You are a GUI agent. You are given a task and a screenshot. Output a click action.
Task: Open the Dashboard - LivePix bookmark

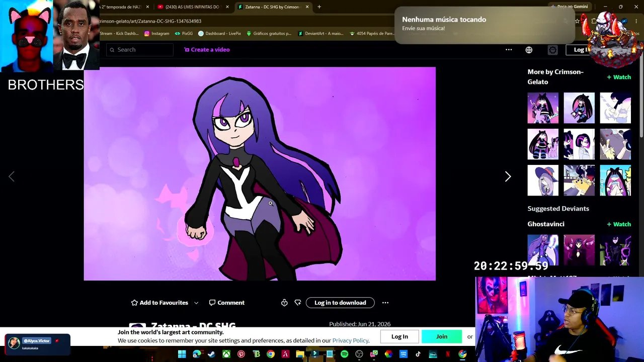tap(219, 34)
